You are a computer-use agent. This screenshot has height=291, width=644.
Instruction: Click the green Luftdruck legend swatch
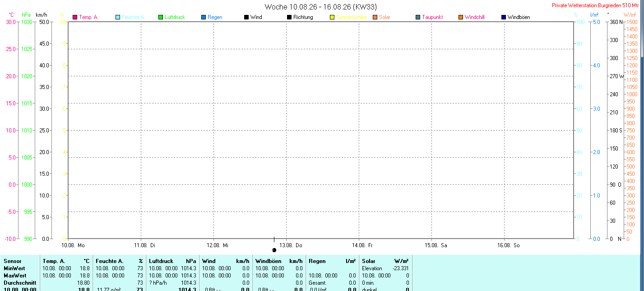tap(161, 17)
